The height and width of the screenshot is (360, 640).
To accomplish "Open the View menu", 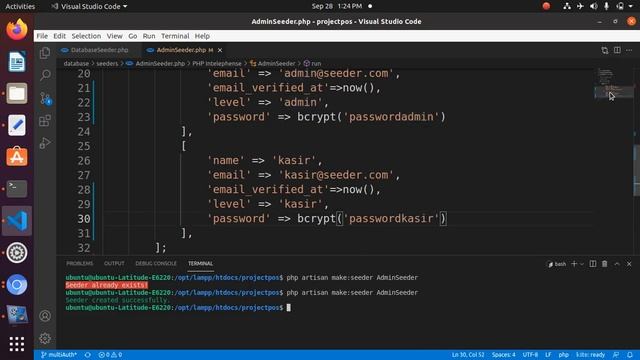I will pos(115,36).
